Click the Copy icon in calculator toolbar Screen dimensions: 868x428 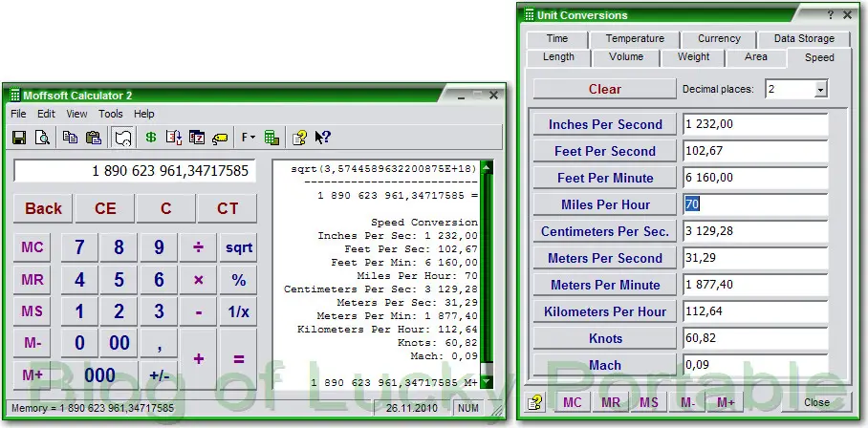70,138
